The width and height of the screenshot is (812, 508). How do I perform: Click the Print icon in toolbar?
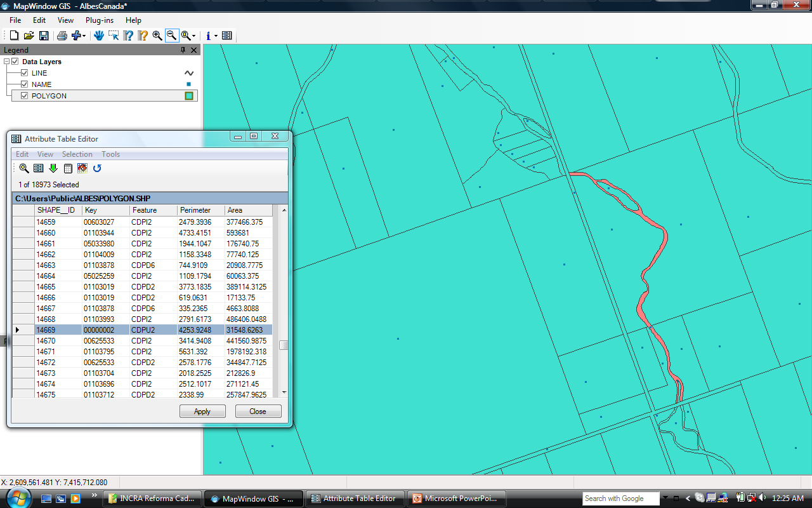click(x=62, y=36)
